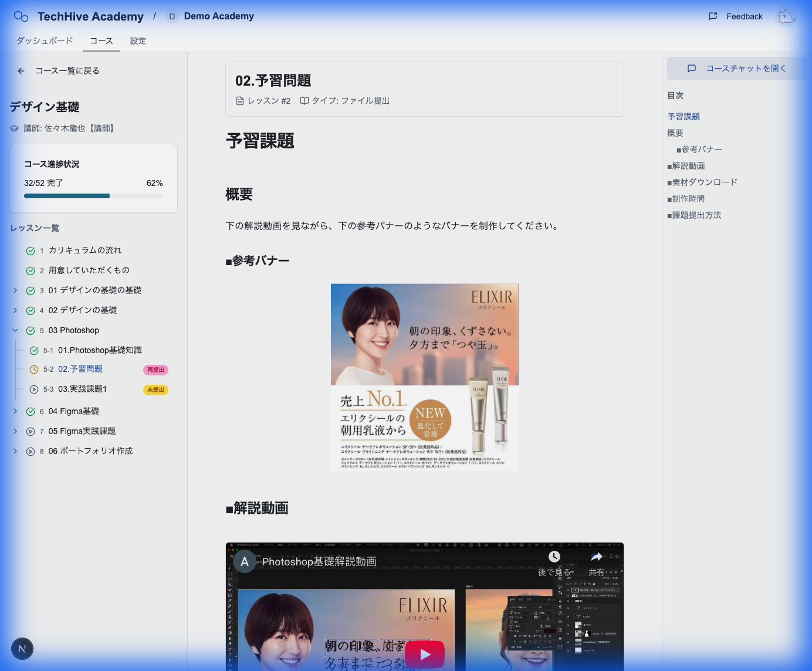Click the check icon for 01.Photoshop基礎知識
812x671 pixels.
(x=34, y=351)
